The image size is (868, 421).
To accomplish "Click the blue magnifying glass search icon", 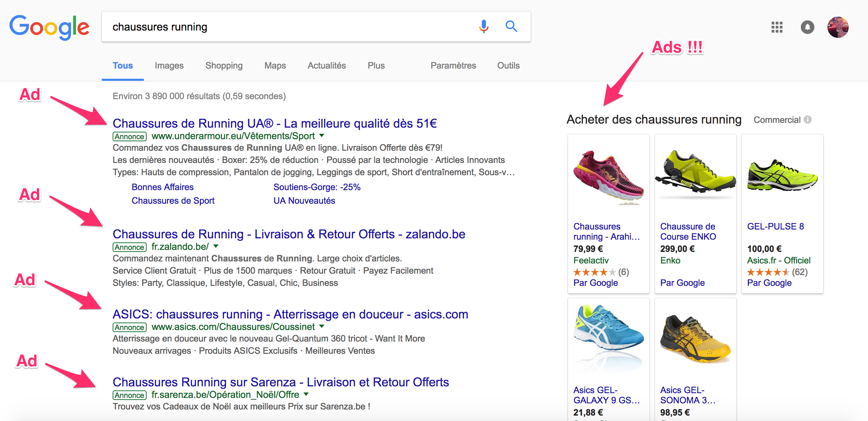I will [x=511, y=26].
